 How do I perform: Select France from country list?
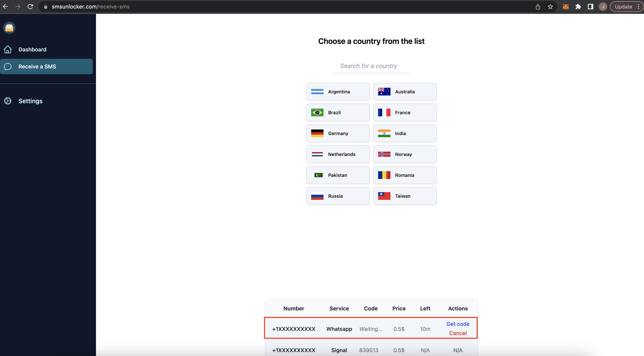point(405,113)
